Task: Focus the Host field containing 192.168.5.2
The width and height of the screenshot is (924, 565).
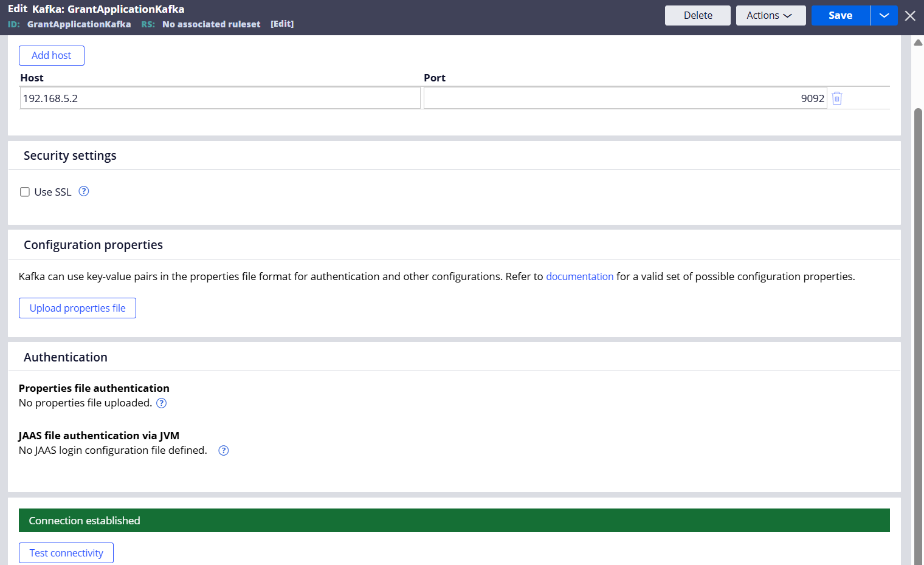Action: [220, 98]
